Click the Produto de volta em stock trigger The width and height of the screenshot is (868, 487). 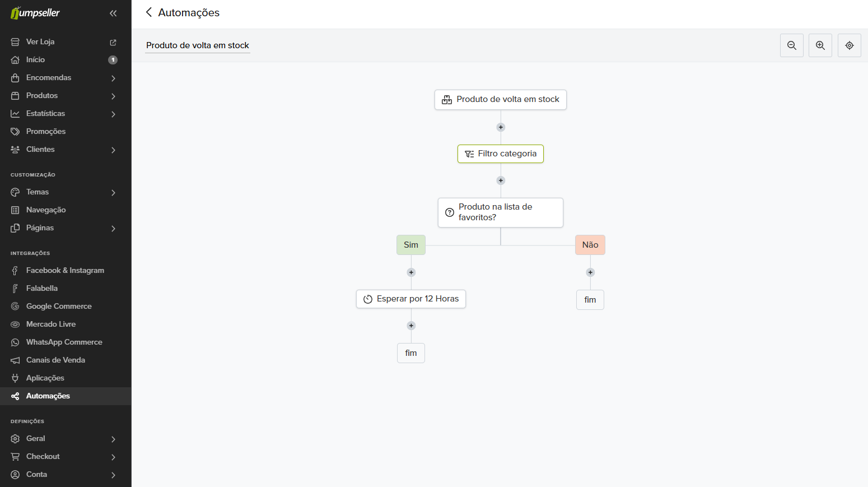[501, 100]
